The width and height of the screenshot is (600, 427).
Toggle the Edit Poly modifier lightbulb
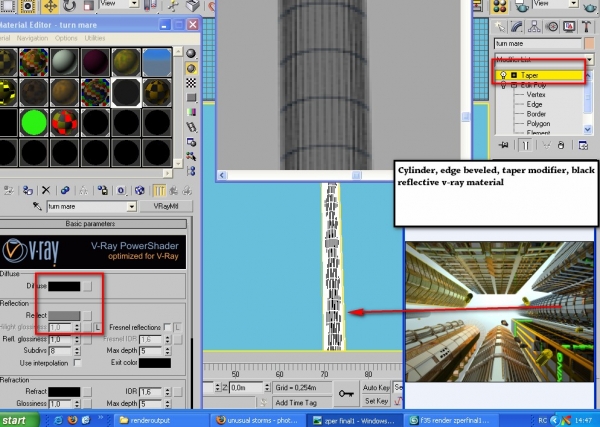coord(504,85)
